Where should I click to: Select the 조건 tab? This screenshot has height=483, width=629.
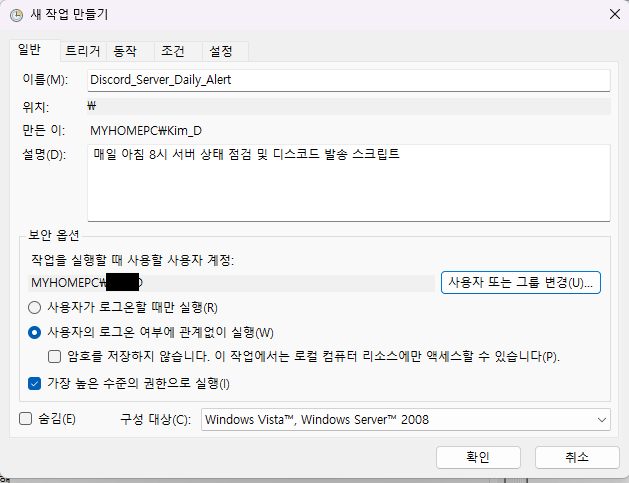(174, 51)
